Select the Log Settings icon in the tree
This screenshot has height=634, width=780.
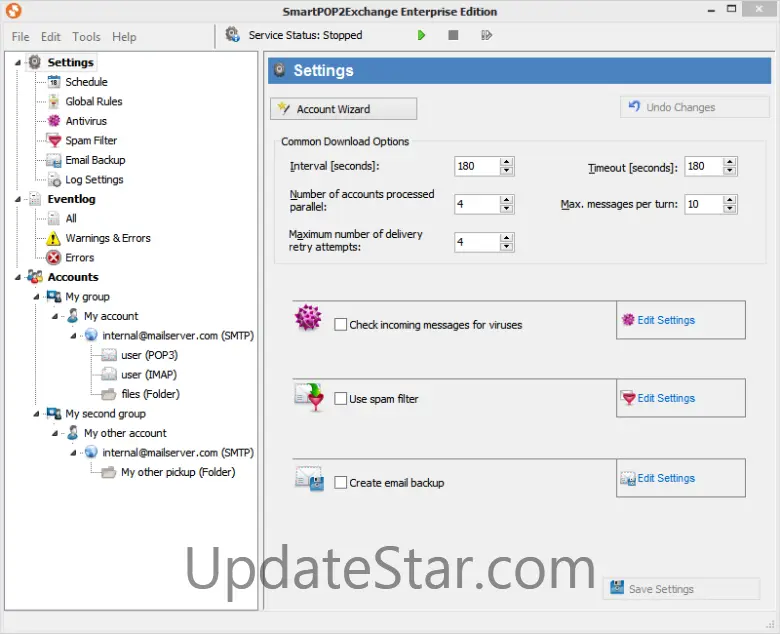(x=54, y=180)
